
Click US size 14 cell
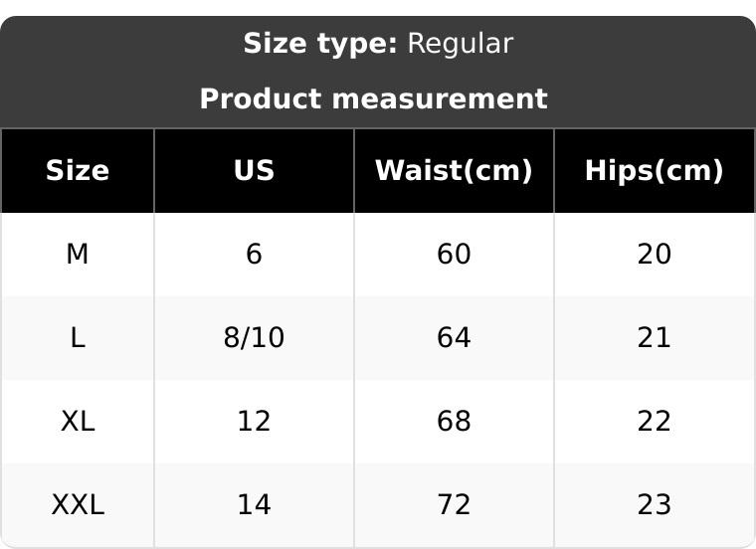254,505
